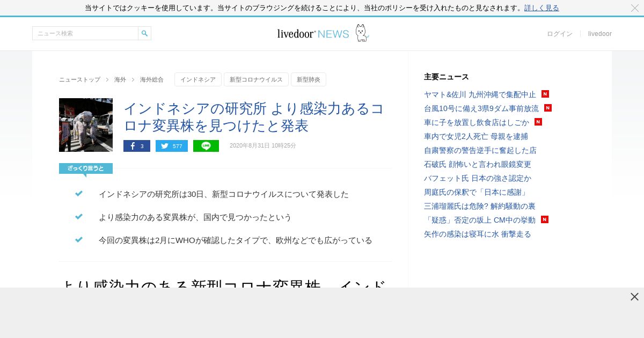Share article on Twitter
The image size is (644, 338).
[x=172, y=146]
